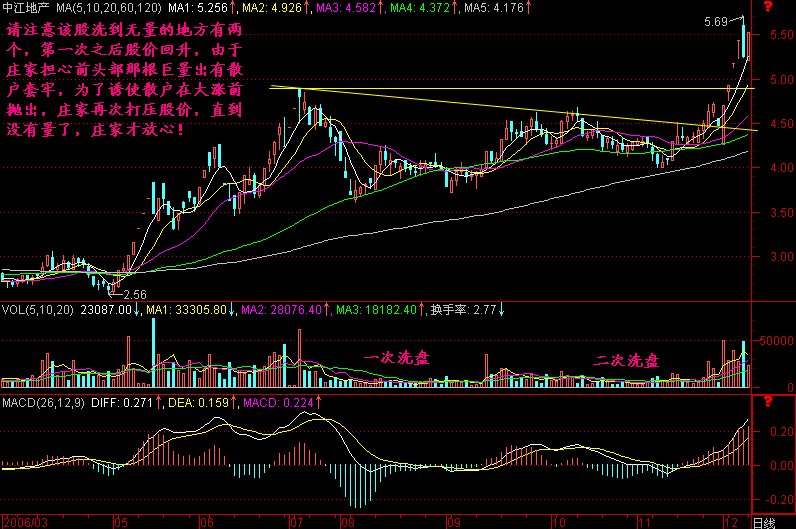This screenshot has width=796, height=529.
Task: Select the 二次洗盘 annotation label
Action: 626,359
